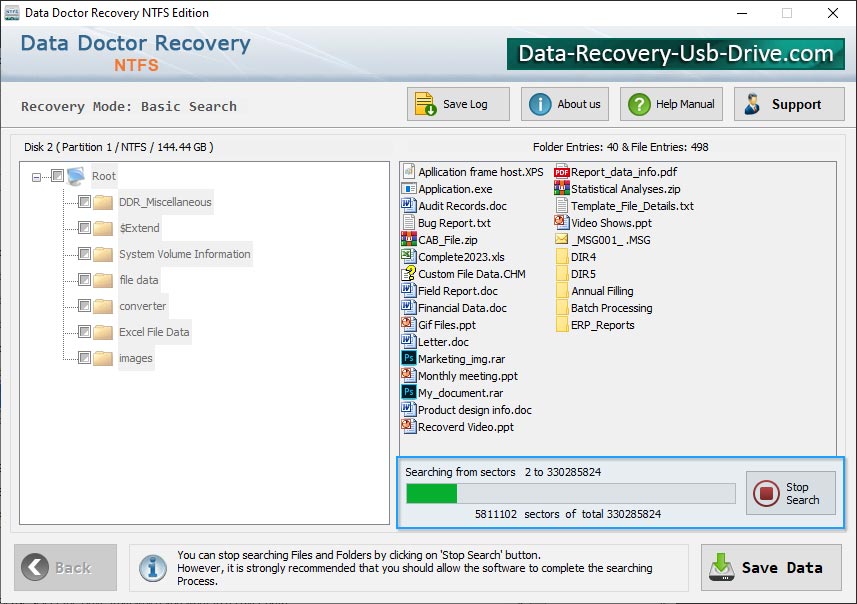Check the images folder checkbox
Viewport: 857px width, 604px height.
click(84, 357)
